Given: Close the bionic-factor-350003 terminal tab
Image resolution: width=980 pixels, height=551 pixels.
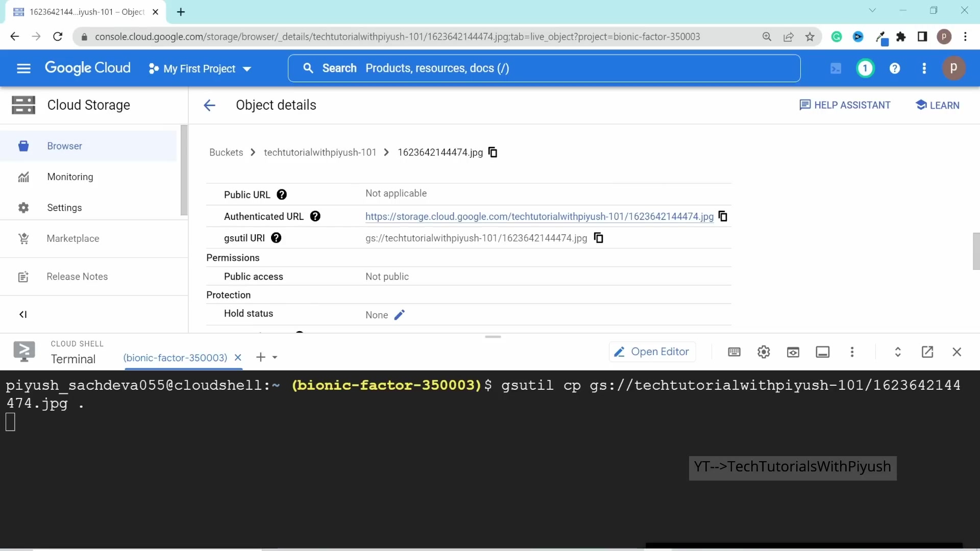Looking at the screenshot, I should pos(238,358).
